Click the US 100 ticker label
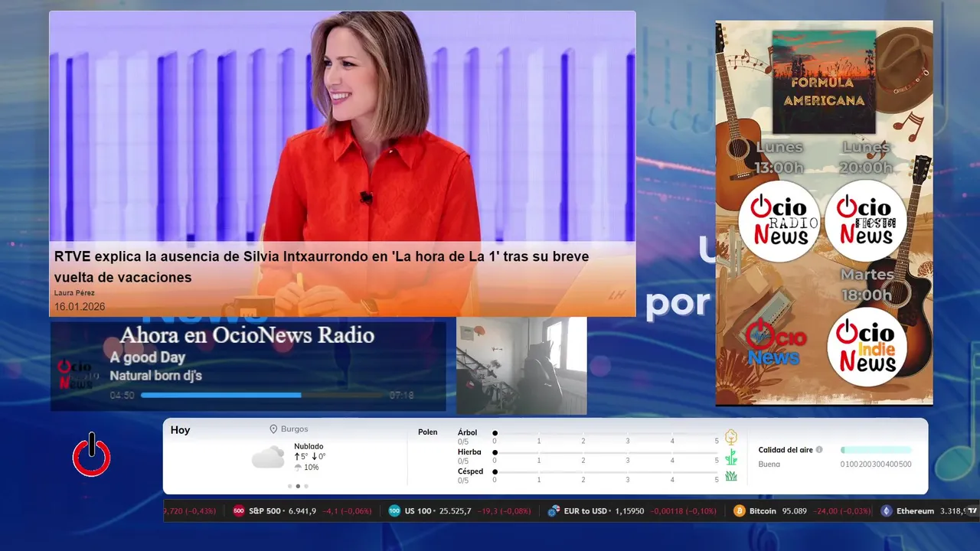The image size is (980, 551). point(420,510)
